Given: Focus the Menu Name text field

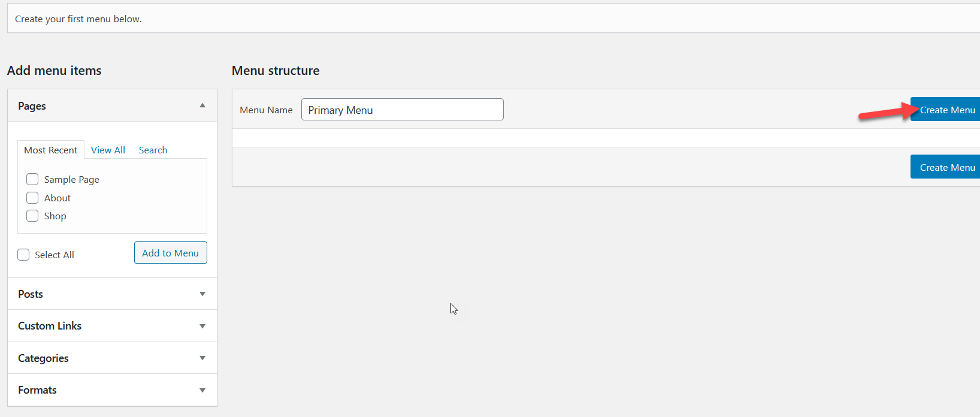Looking at the screenshot, I should [x=403, y=110].
